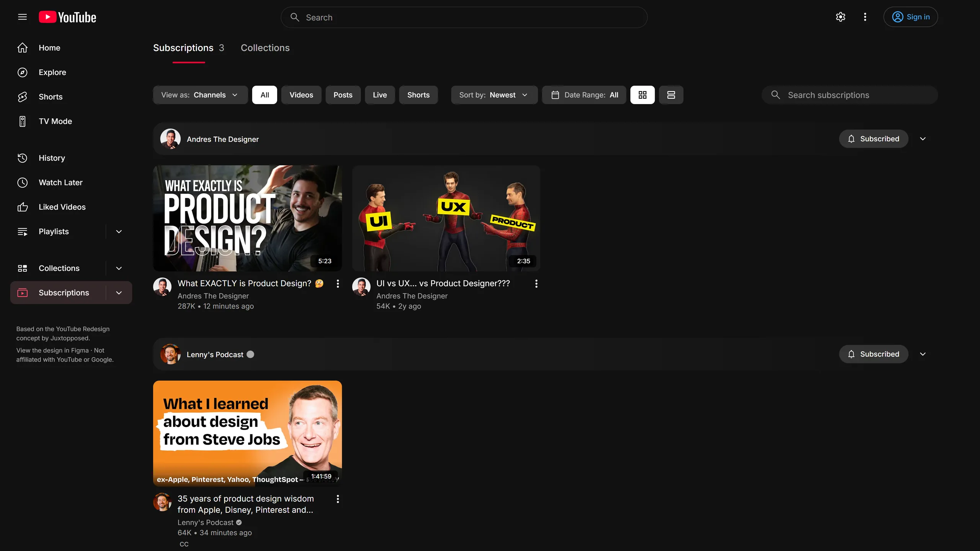The width and height of the screenshot is (980, 551).
Task: Open Andres The Designer channel header link
Action: (x=209, y=139)
